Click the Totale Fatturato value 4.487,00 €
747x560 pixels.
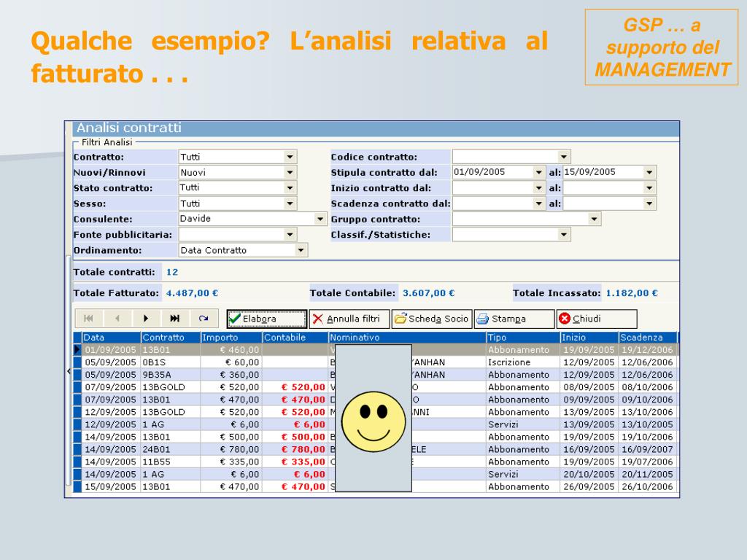click(x=192, y=293)
